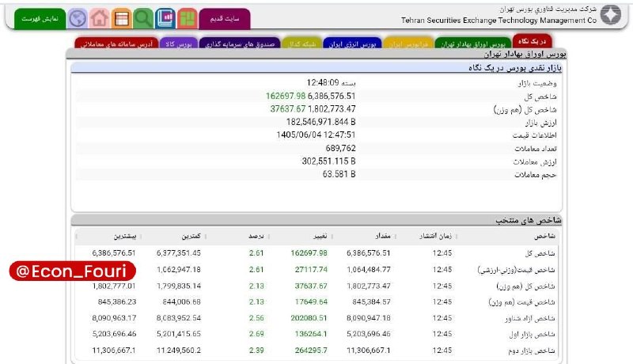Image resolution: width=633 pixels, height=364 pixels.
Task: Click the purple سایت قدیم button
Action: click(225, 19)
